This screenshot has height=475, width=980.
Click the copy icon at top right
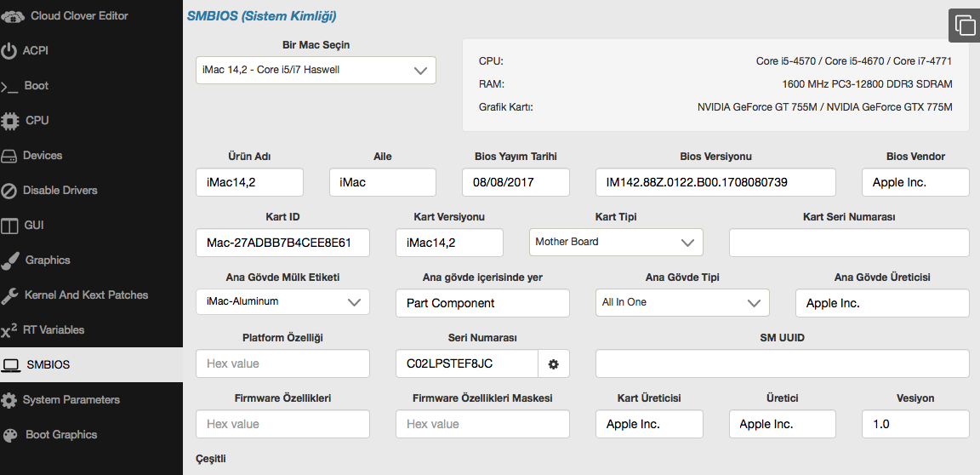pyautogui.click(x=965, y=26)
